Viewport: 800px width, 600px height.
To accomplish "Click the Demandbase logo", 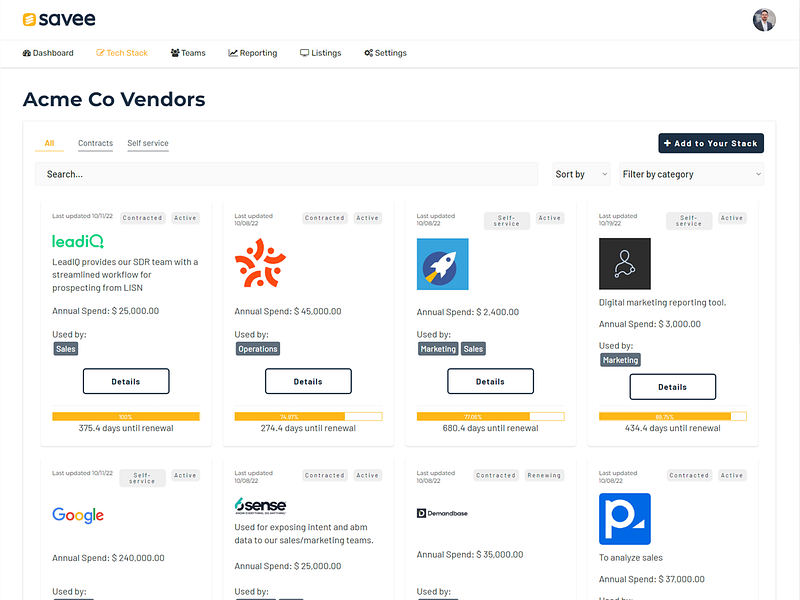I will (442, 513).
